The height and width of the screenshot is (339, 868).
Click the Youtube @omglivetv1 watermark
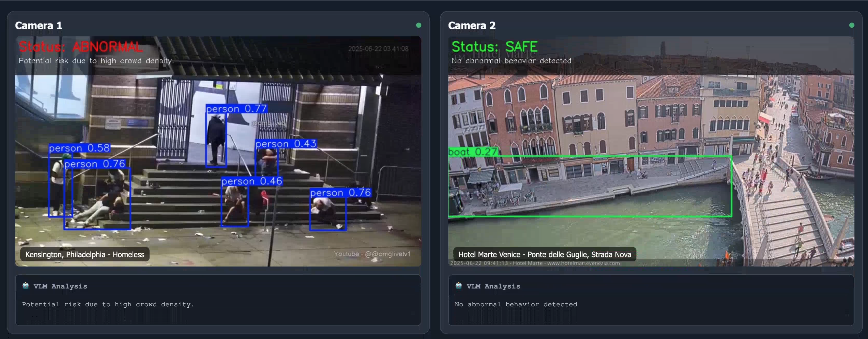coord(372,254)
